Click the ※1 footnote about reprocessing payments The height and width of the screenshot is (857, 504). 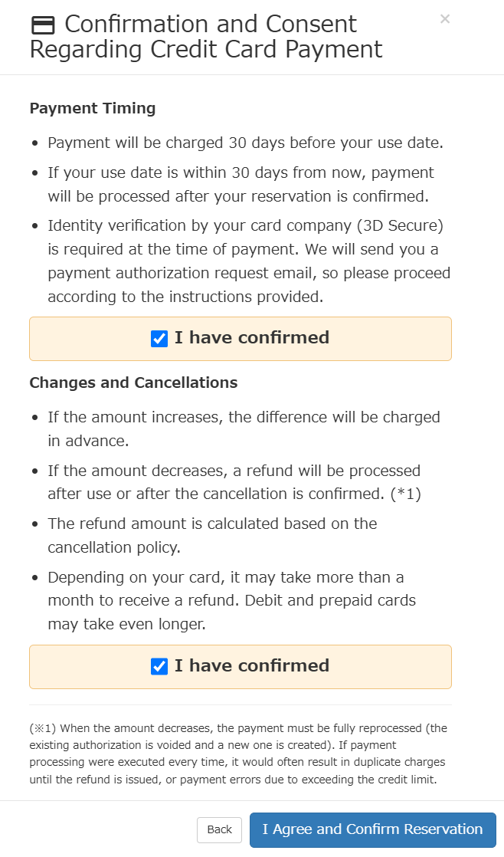point(238,754)
